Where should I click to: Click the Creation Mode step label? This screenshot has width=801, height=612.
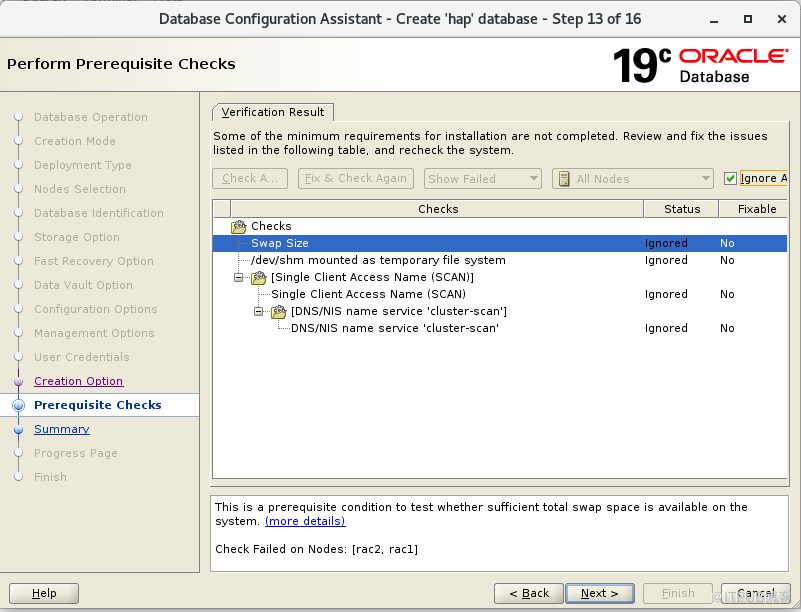pyautogui.click(x=75, y=141)
